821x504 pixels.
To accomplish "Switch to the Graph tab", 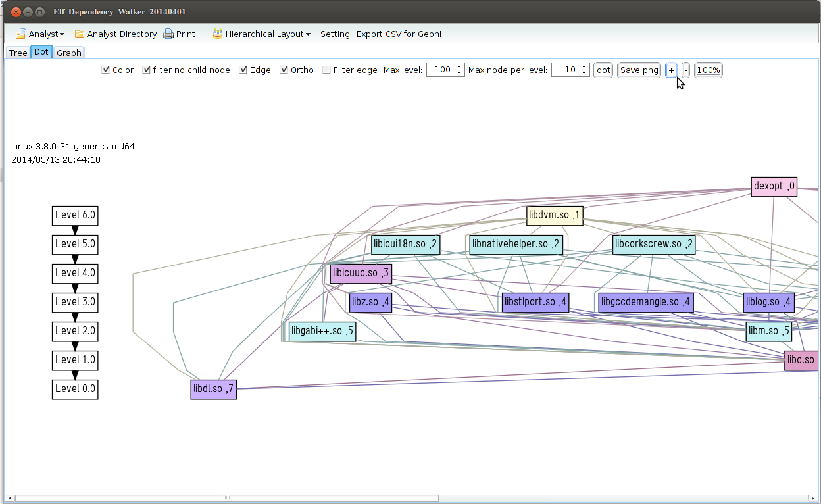I will pos(69,53).
